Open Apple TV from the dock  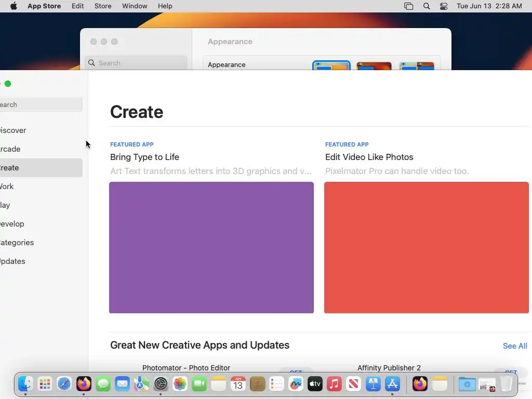point(315,384)
